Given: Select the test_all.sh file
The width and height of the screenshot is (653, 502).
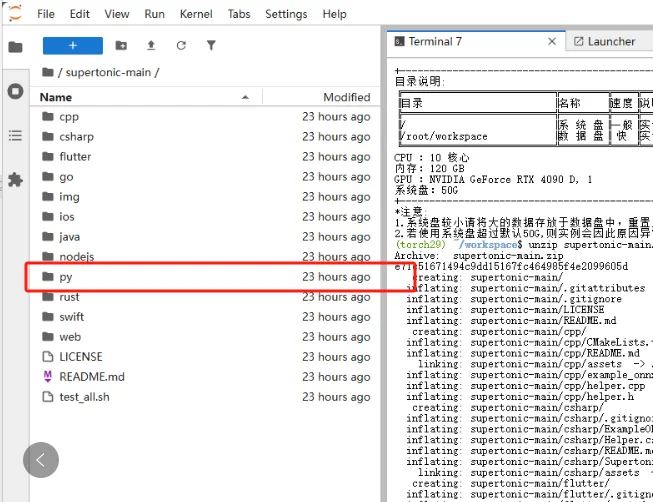Looking at the screenshot, I should point(204,397).
